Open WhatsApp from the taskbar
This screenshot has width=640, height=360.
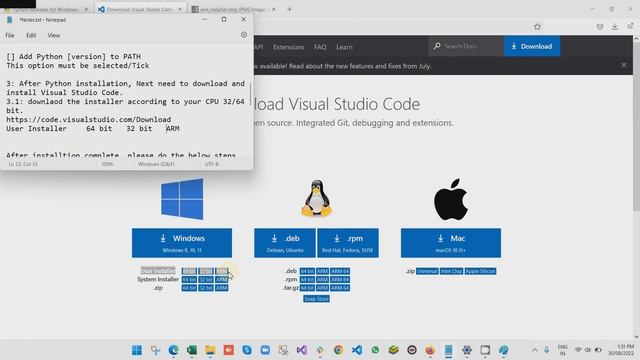coord(375,350)
